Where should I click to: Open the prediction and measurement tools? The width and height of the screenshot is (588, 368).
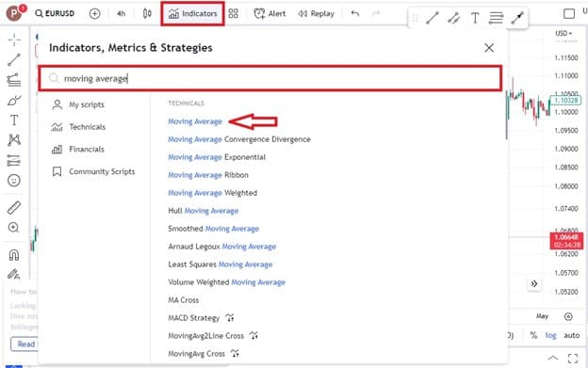pos(14,160)
